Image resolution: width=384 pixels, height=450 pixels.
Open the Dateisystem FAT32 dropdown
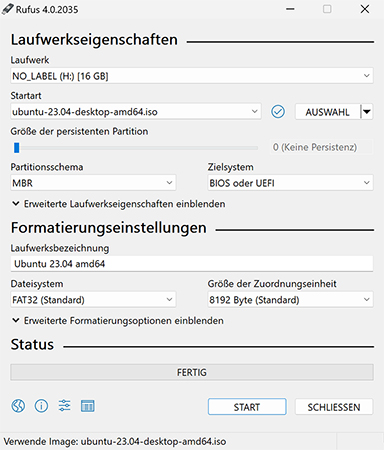(93, 300)
